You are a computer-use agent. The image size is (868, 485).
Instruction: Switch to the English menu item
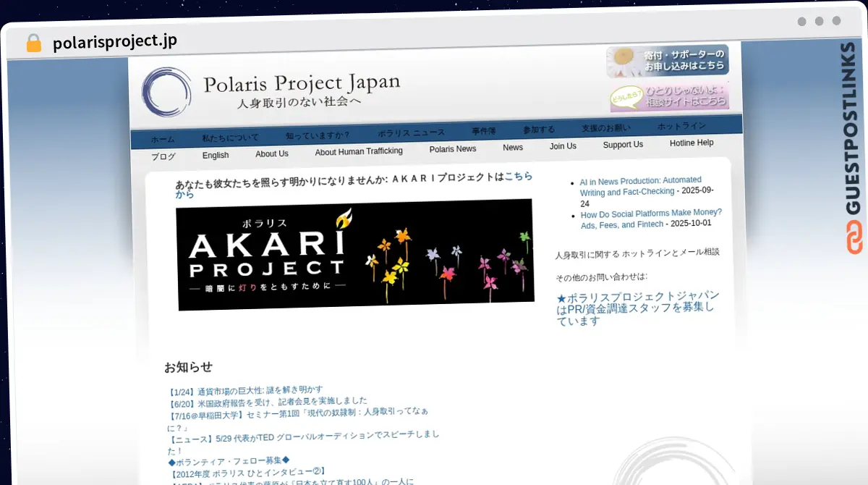tap(216, 155)
